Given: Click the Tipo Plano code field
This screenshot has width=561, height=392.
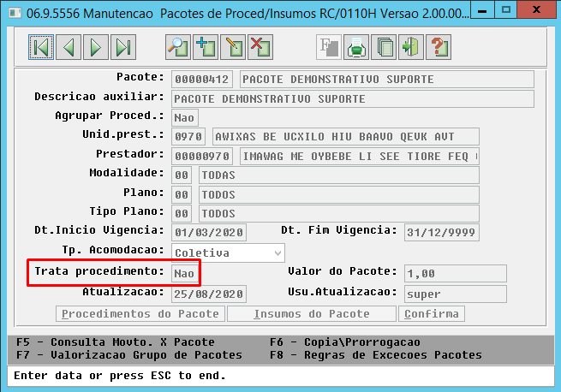Looking at the screenshot, I should [182, 213].
